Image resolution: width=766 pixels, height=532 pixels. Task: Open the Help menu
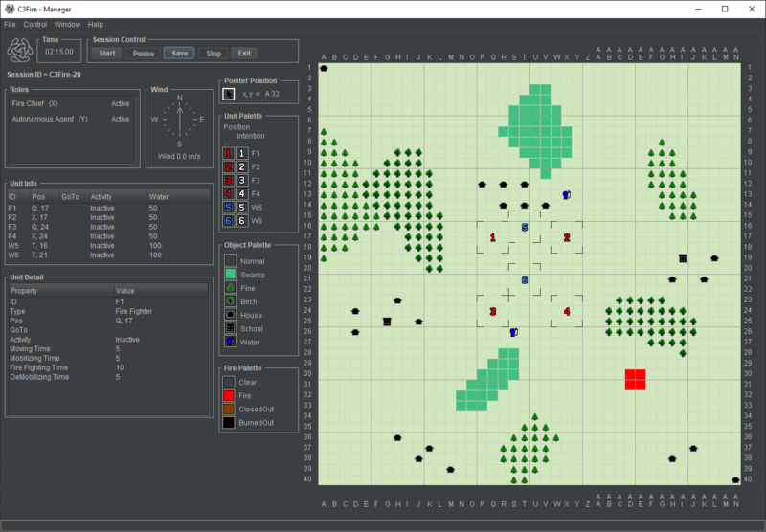click(96, 24)
